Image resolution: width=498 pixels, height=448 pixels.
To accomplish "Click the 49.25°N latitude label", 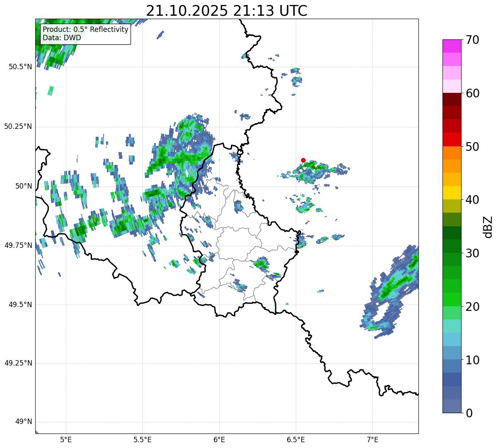I will pos(18,363).
